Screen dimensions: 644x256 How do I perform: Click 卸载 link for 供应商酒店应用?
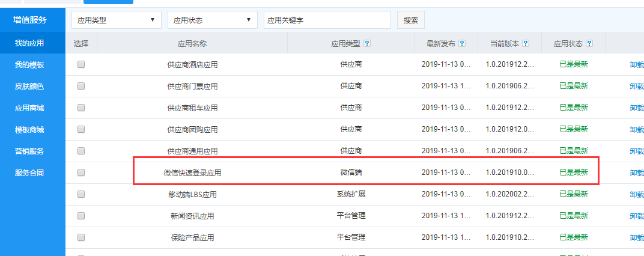click(x=636, y=64)
